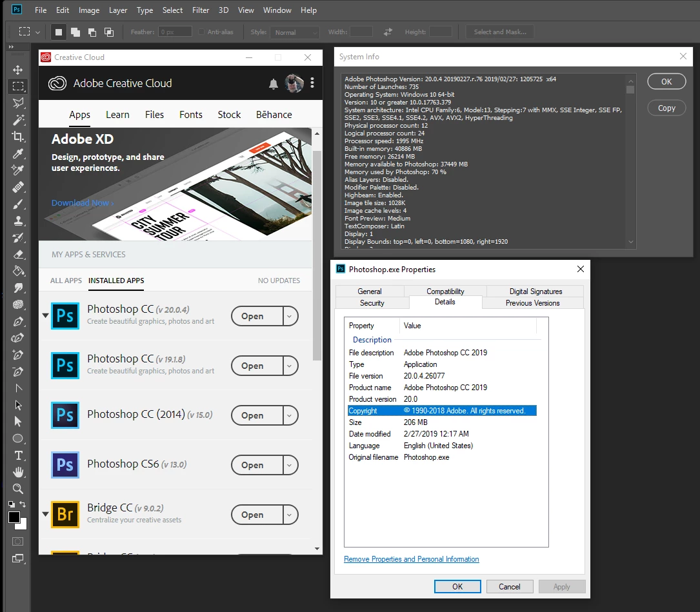This screenshot has width=700, height=612.
Task: Expand Photoshop CC v19.1.8 Open options arrow
Action: pos(290,366)
